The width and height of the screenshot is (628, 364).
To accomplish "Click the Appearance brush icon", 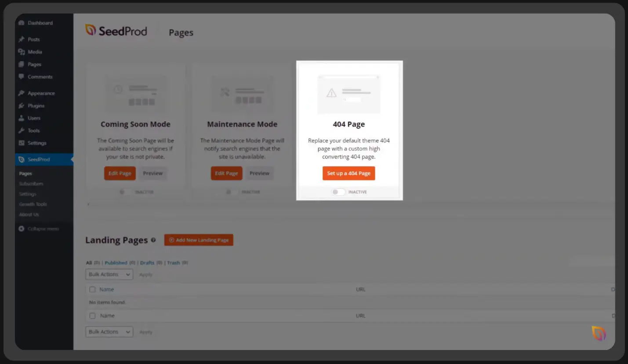I will 21,93.
